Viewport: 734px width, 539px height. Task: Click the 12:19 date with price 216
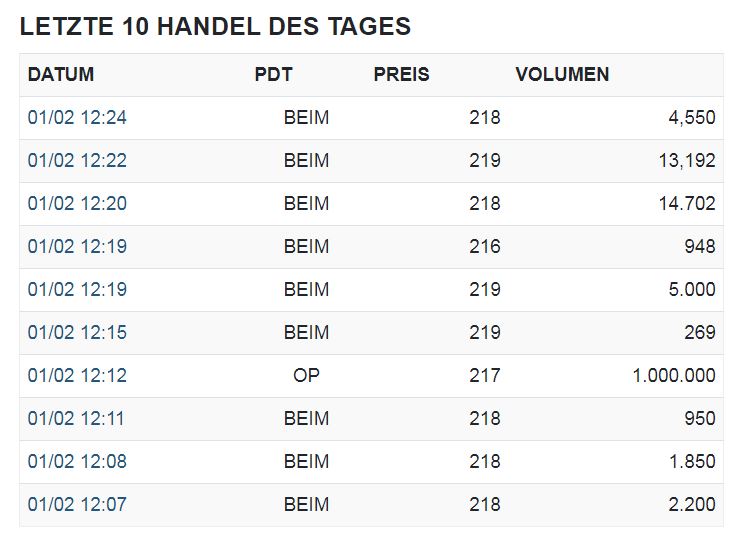pos(77,247)
